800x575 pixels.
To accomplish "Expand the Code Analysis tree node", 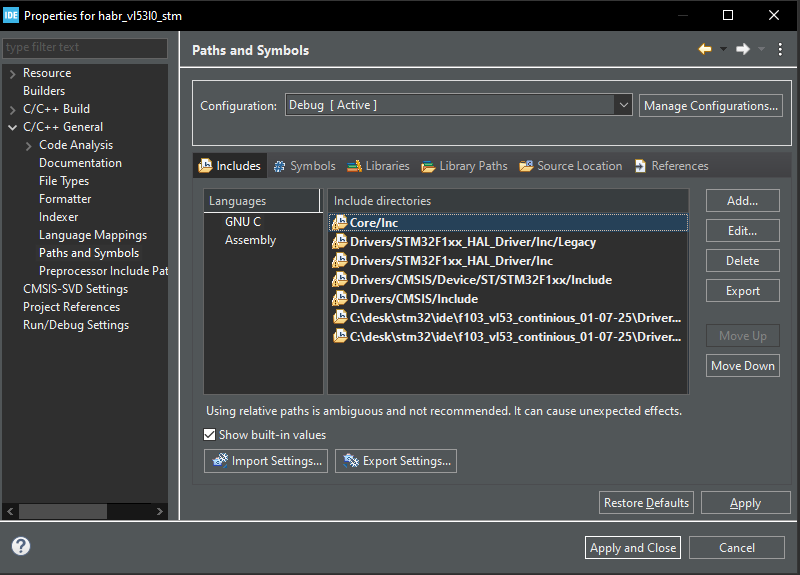I will pyautogui.click(x=28, y=145).
